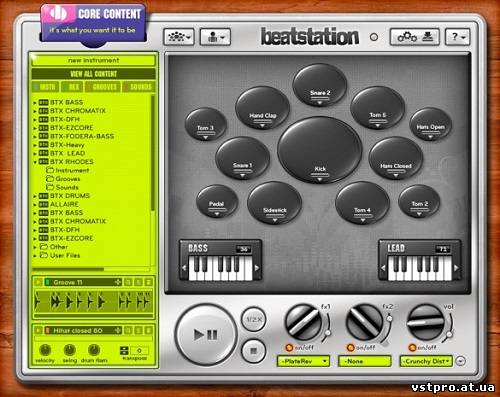Toggle fx2 on/off switch
The height and width of the screenshot is (397, 500).
click(350, 348)
